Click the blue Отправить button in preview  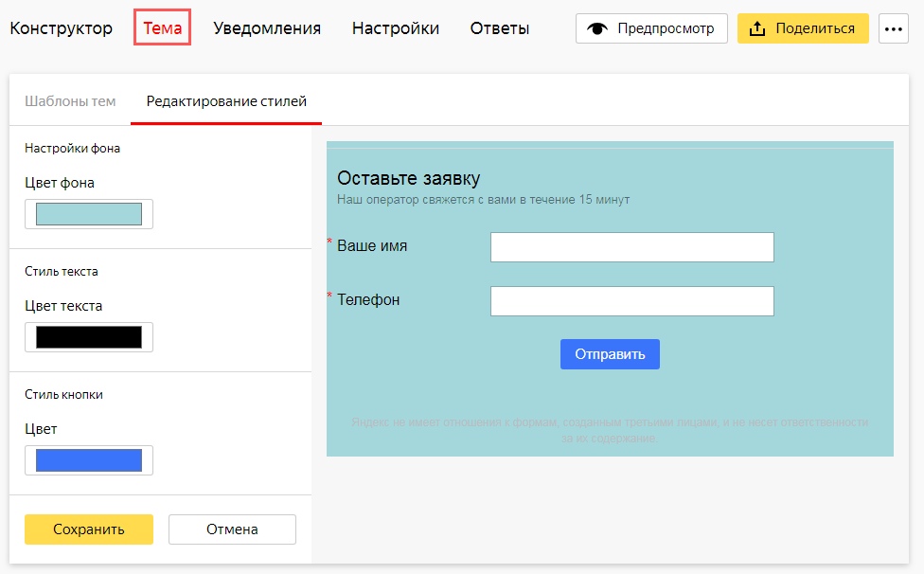610,354
